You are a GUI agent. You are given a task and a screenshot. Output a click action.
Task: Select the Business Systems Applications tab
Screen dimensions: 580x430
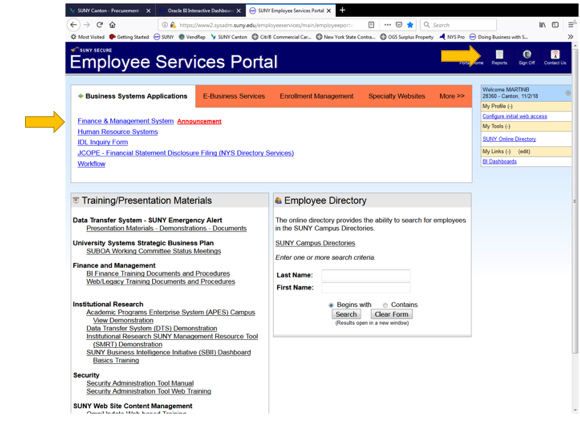click(x=133, y=96)
